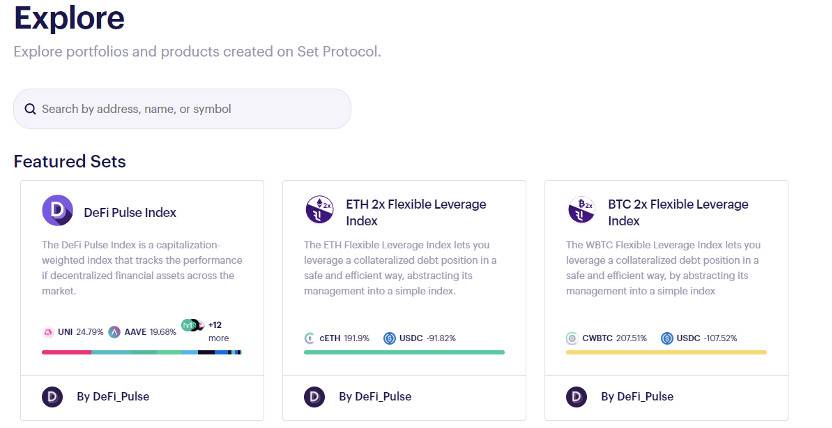Click the BTC 2x Flexible Leverage logo icon
Image resolution: width=832 pixels, height=428 pixels.
(x=582, y=209)
